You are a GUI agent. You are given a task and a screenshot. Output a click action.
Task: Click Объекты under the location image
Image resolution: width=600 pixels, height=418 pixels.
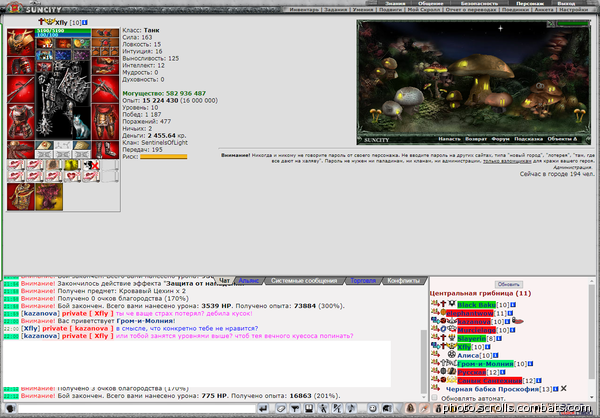click(562, 139)
